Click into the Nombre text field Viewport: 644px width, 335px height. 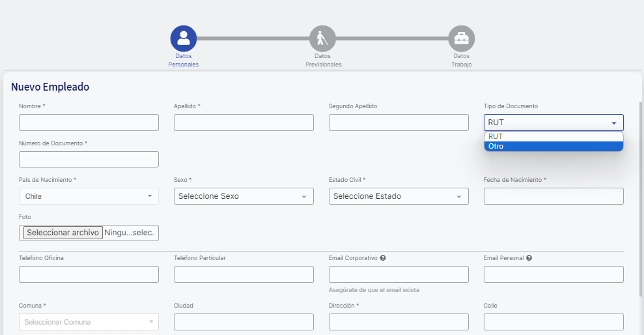[89, 123]
